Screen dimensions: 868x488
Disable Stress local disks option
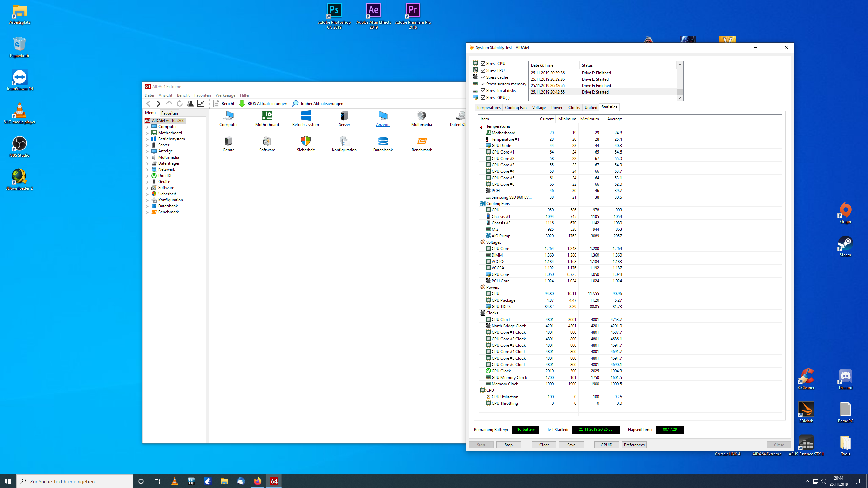tap(483, 90)
